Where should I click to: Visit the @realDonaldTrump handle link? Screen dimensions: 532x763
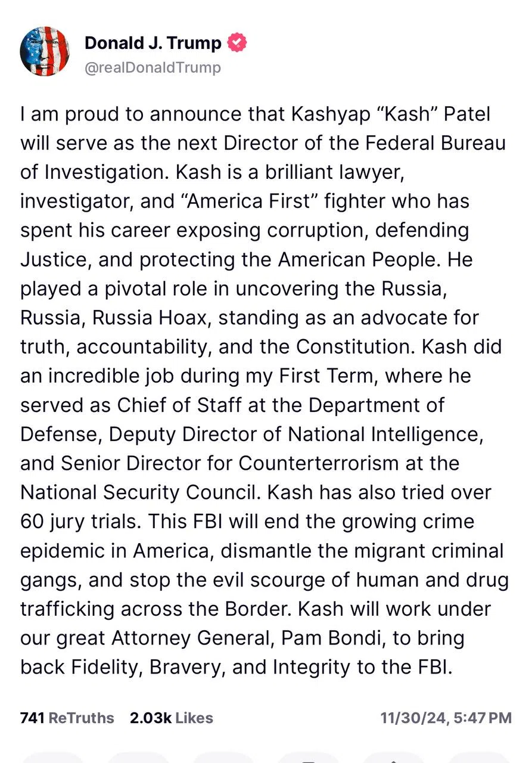click(x=153, y=68)
